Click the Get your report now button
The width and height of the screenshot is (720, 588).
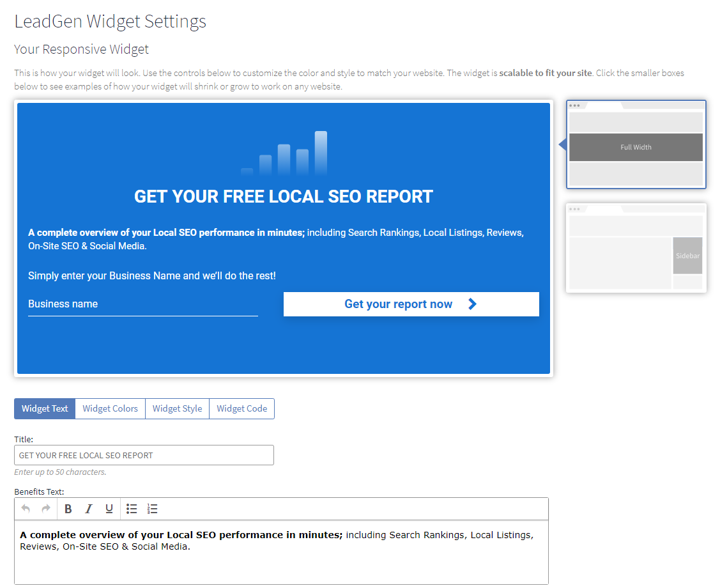click(x=411, y=304)
